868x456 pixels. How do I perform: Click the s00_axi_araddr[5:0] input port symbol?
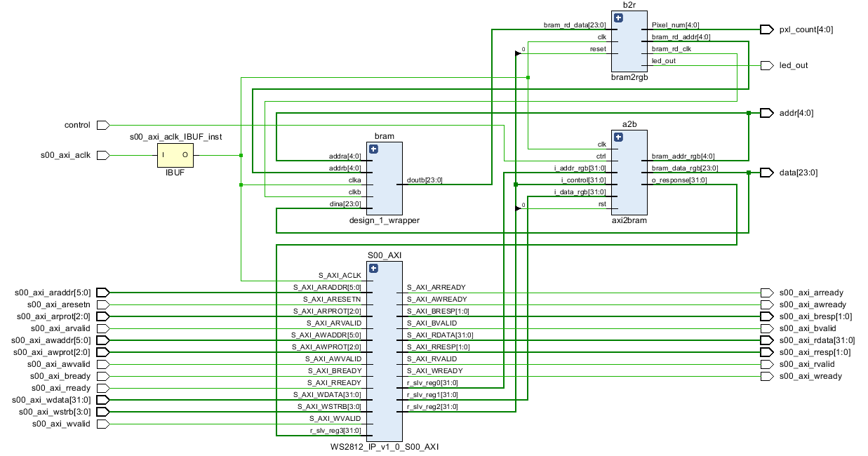pos(103,292)
